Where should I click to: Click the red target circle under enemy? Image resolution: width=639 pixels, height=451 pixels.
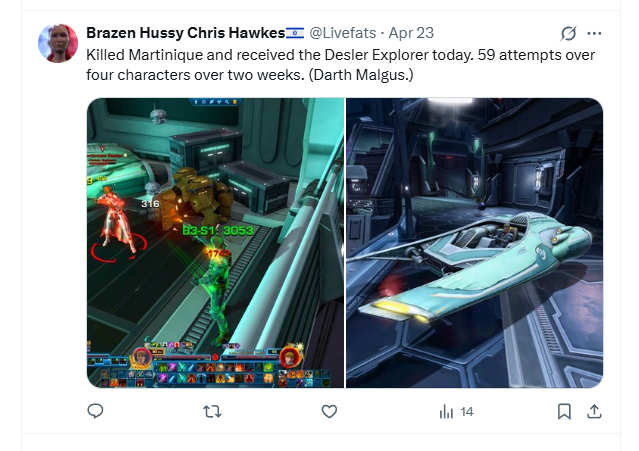[x=119, y=251]
